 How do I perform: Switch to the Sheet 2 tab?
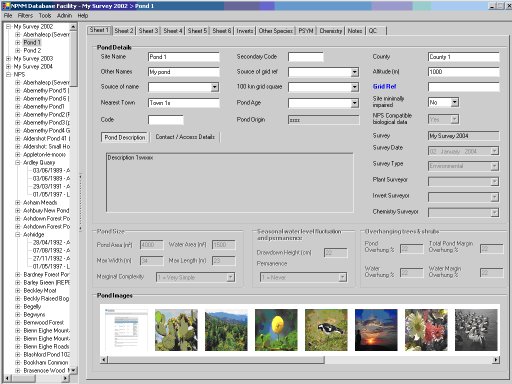pyautogui.click(x=124, y=31)
